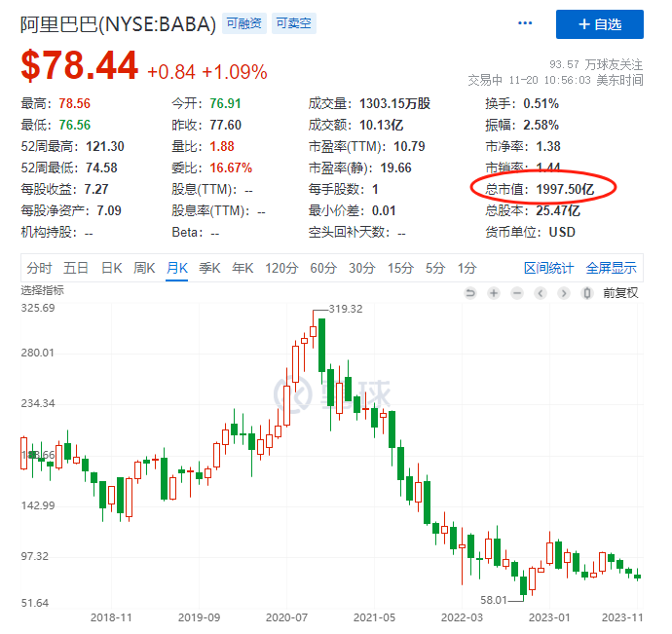
Task: Click the three-dot more options icon
Action: click(525, 23)
